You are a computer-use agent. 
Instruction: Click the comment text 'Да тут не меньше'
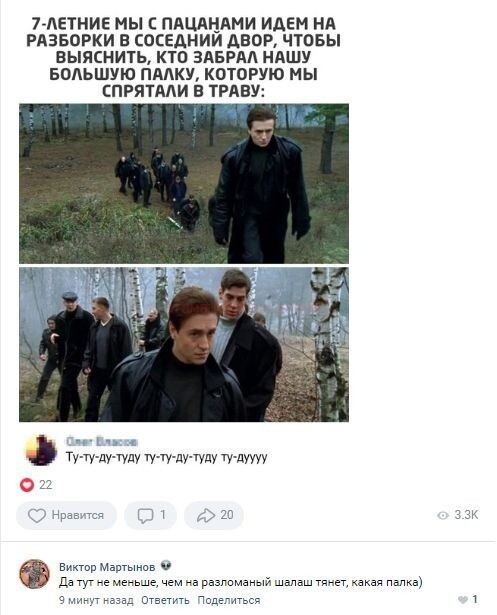[241, 582]
